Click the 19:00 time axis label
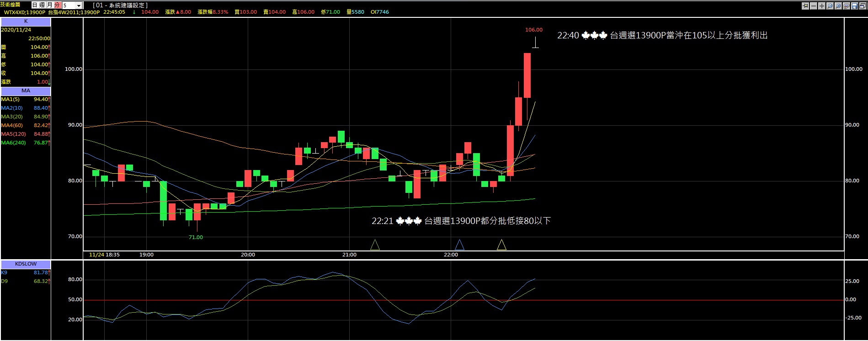 [146, 255]
